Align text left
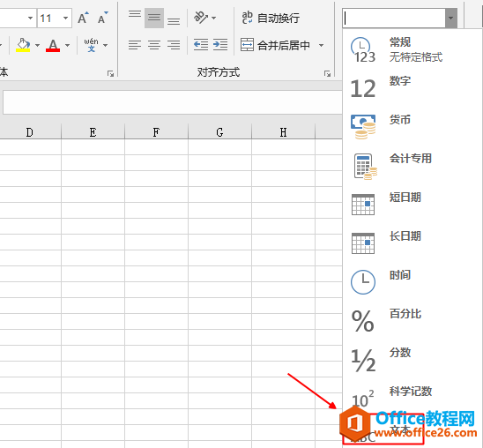This screenshot has width=483, height=448. tap(135, 45)
